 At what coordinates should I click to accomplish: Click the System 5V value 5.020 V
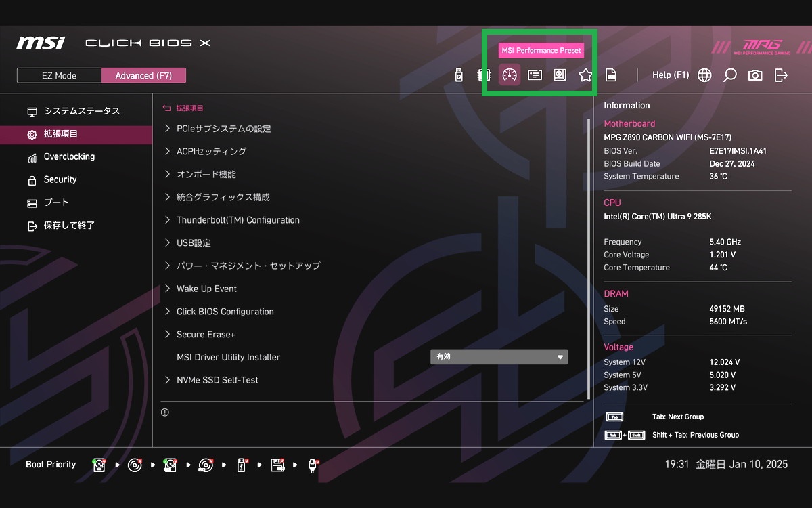(722, 375)
